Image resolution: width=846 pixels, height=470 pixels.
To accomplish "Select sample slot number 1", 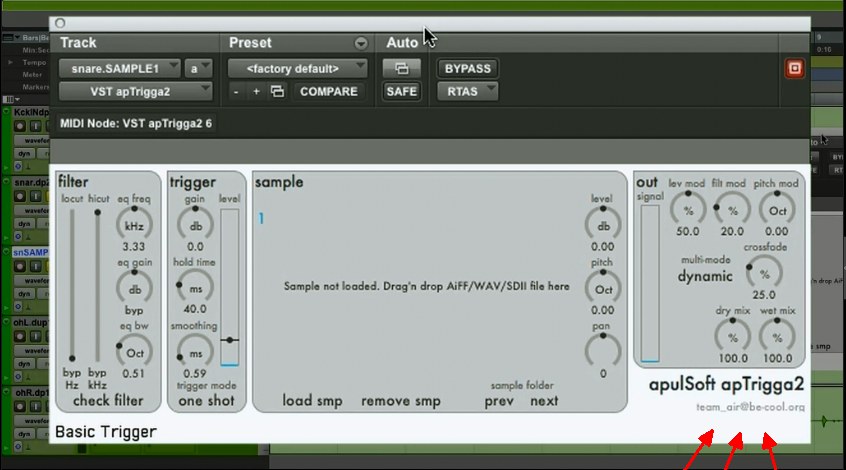I will click(x=261, y=218).
